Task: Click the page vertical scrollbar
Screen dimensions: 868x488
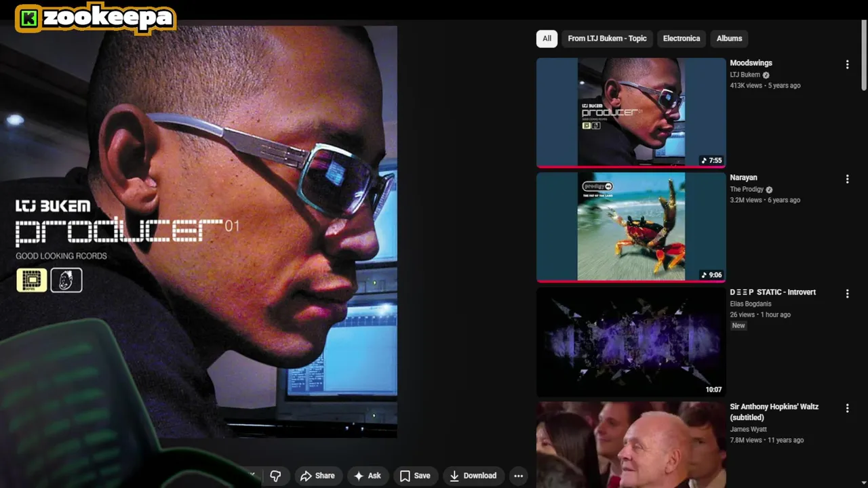Action: (x=863, y=55)
